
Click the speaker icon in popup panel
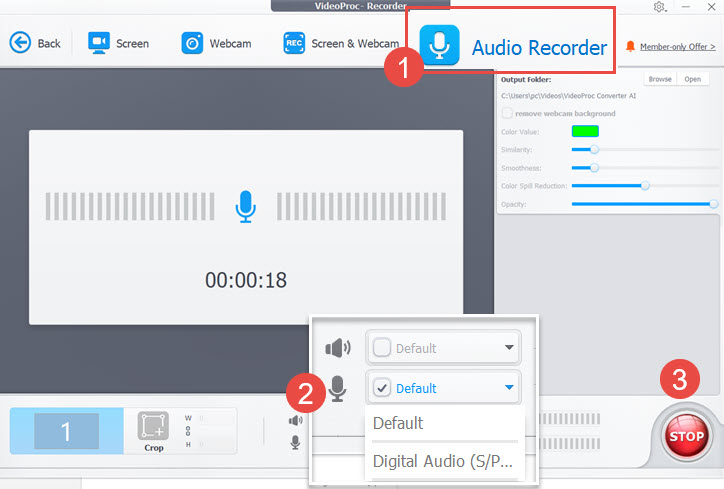(x=338, y=348)
